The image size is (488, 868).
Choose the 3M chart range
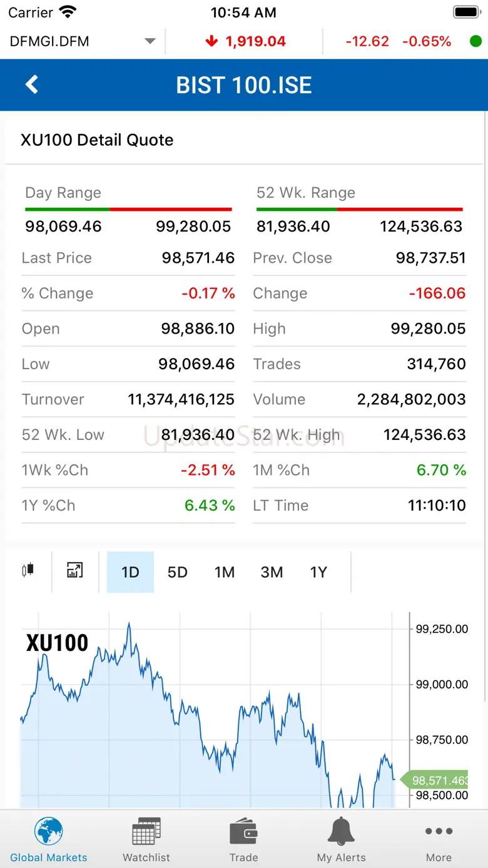[x=272, y=572]
